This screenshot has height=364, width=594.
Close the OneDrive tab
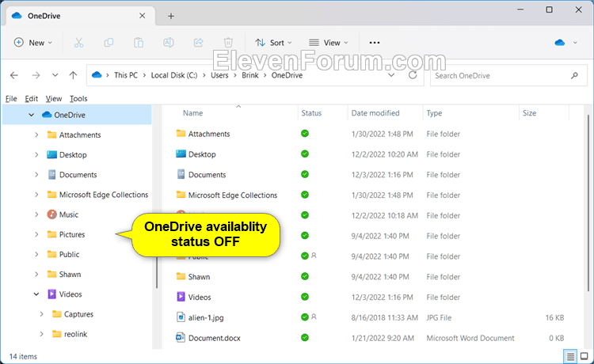[x=142, y=16]
